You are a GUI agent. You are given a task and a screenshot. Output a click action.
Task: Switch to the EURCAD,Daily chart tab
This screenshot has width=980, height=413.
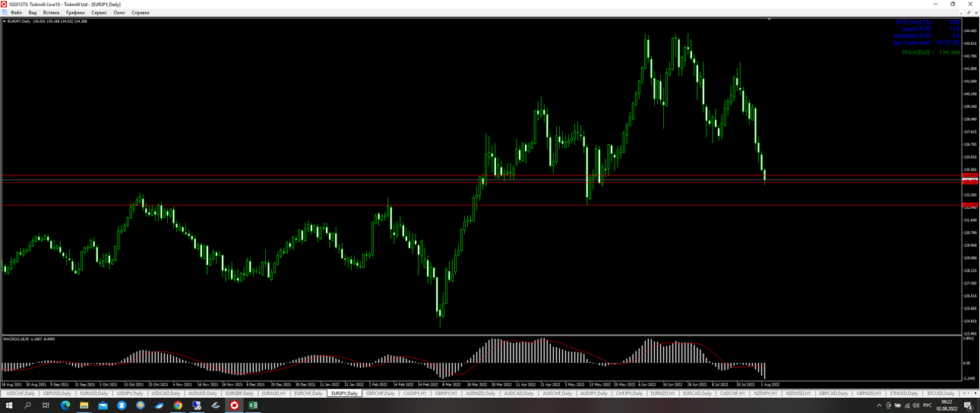coord(697,393)
